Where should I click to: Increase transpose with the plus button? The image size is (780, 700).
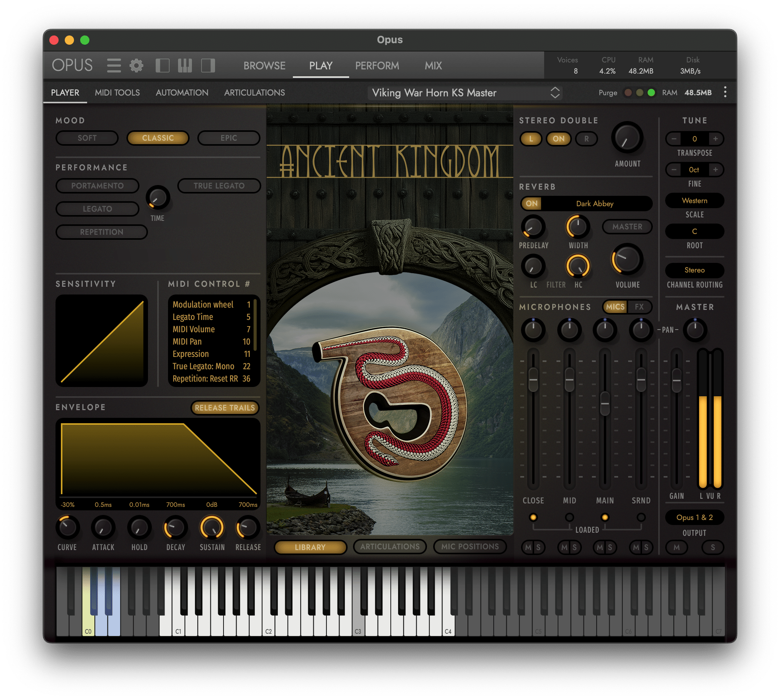click(x=715, y=139)
